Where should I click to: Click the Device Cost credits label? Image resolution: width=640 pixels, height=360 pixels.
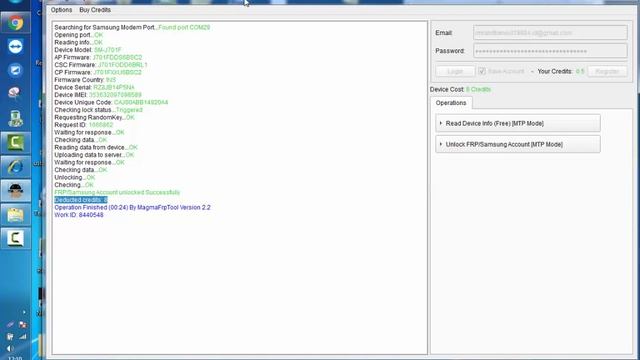point(460,89)
